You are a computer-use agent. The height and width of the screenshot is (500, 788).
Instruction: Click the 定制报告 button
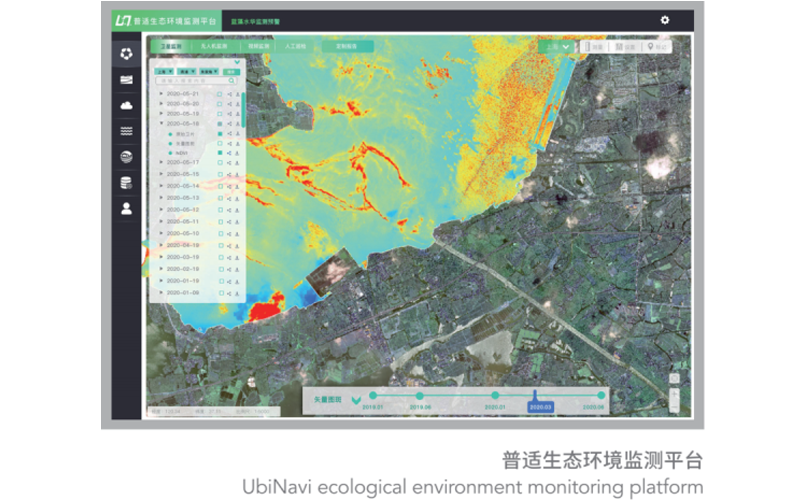coord(347,46)
